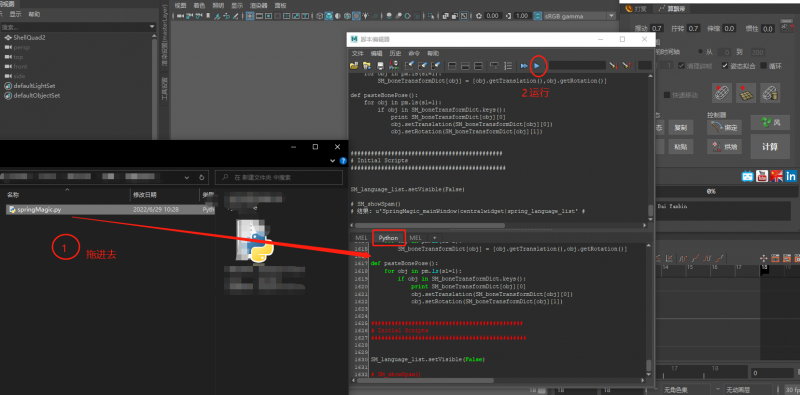Click the Spring Magic add capsule icon
This screenshot has width=800, height=395.
[722, 93]
